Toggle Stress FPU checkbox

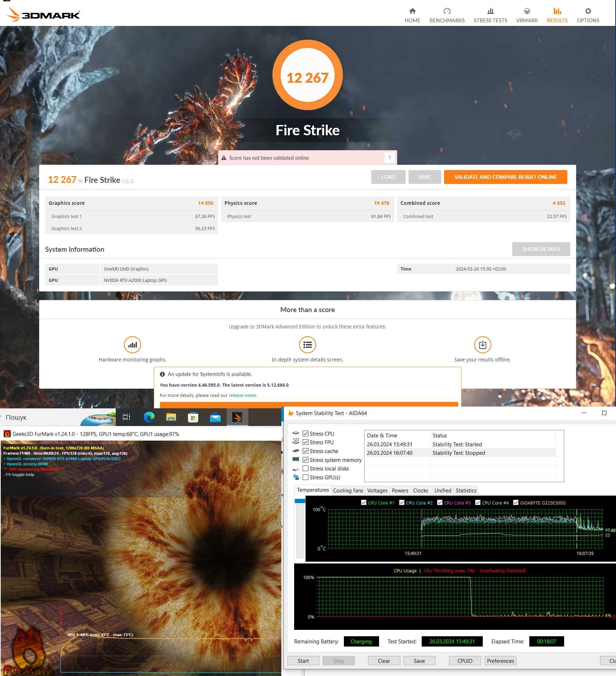[306, 442]
